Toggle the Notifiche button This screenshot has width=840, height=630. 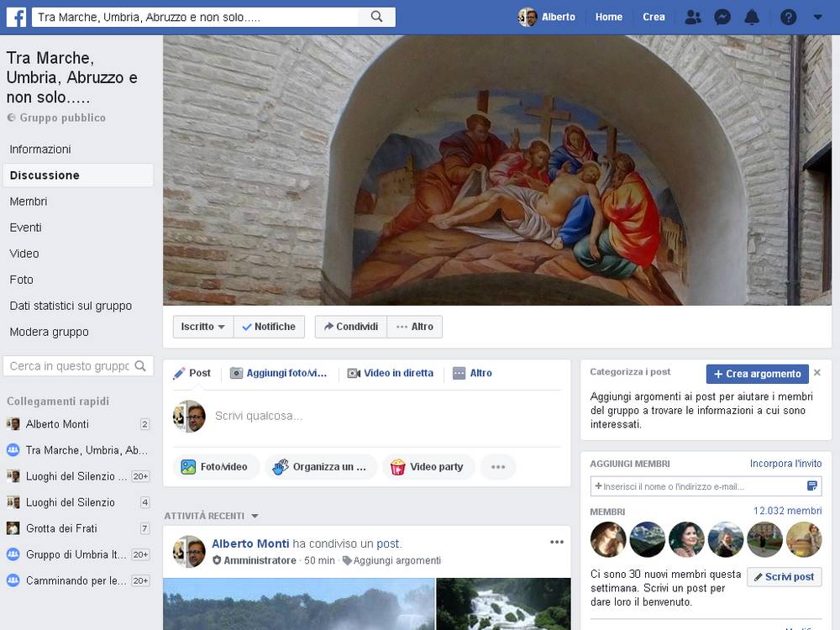point(269,327)
